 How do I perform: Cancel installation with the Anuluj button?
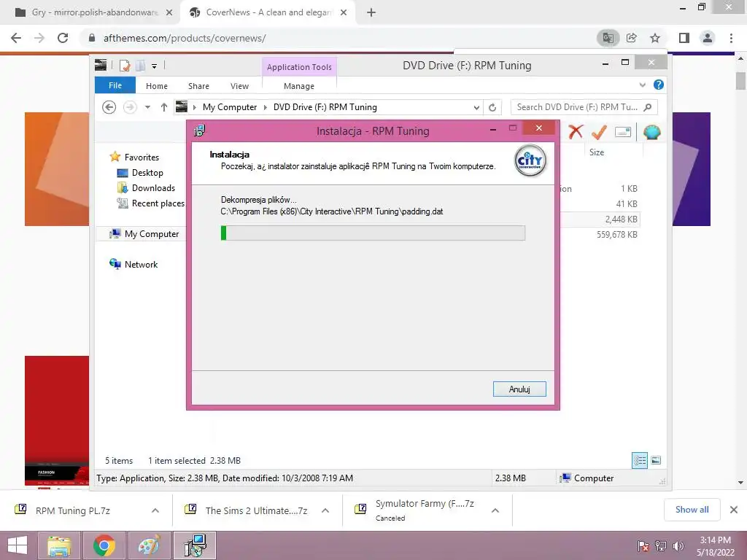tap(519, 389)
